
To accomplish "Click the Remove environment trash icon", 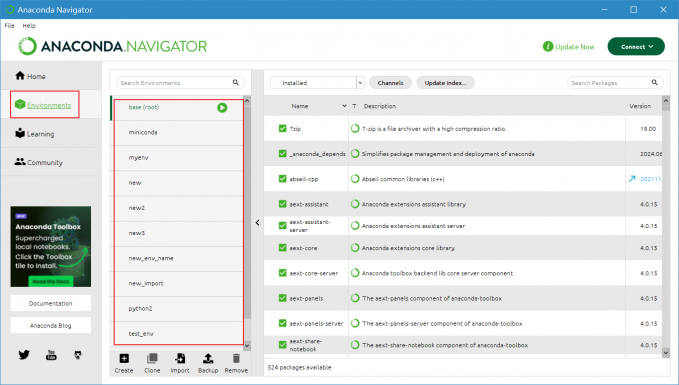I will pyautogui.click(x=236, y=359).
